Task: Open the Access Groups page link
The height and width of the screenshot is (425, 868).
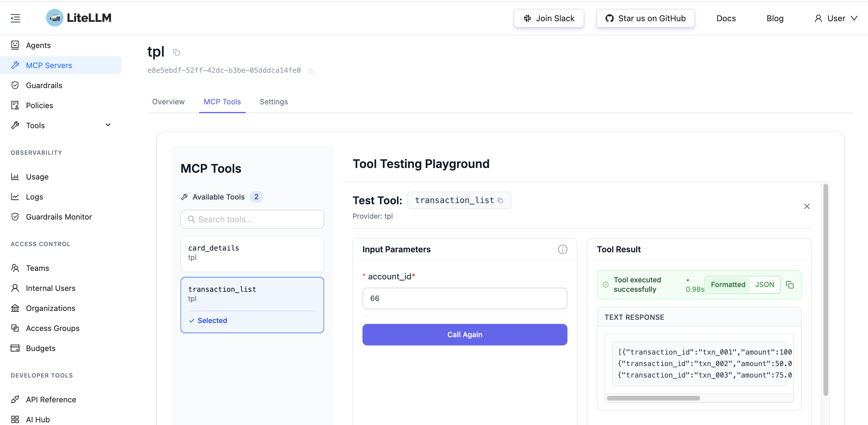Action: (x=61, y=328)
